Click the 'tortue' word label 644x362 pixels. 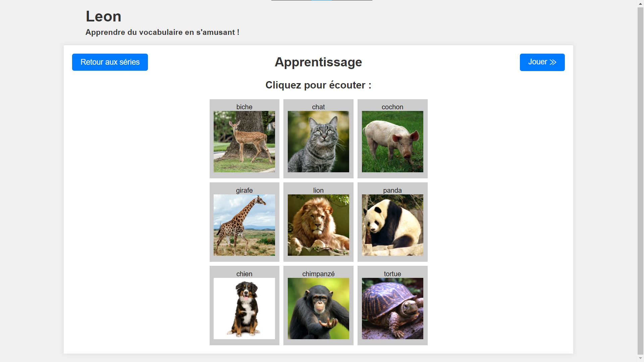click(x=392, y=274)
